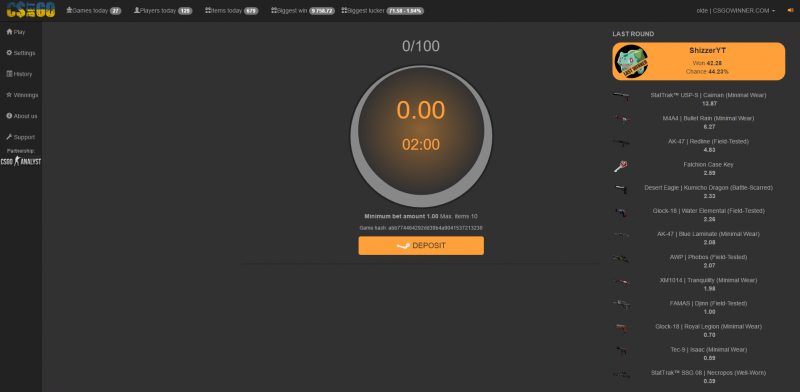Toggle the sound speaker icon

point(790,11)
